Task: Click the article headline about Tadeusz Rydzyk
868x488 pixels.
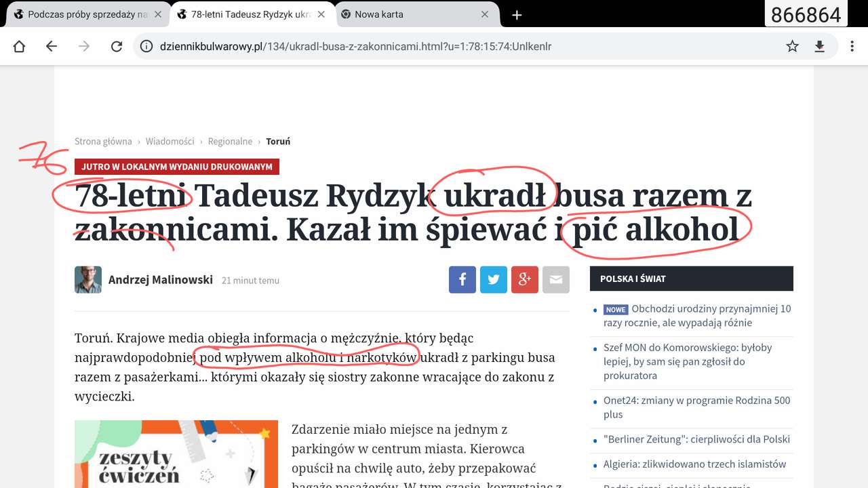Action: [413, 212]
